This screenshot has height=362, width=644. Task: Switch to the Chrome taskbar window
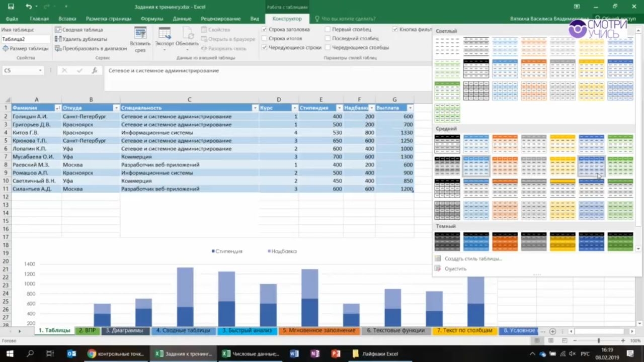coord(115,353)
